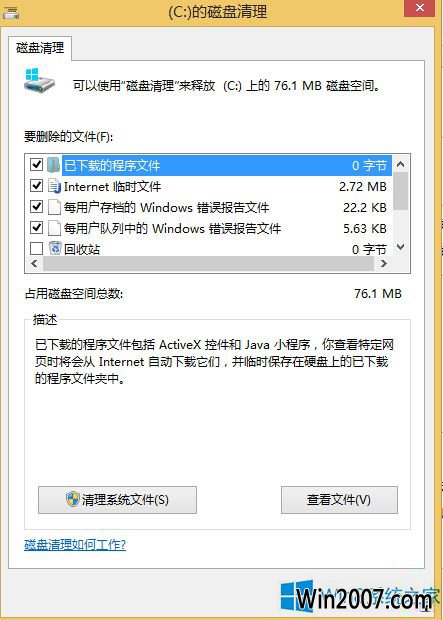Click the shield icon on 清理系统文件 button
This screenshot has width=443, height=620.
[x=73, y=500]
